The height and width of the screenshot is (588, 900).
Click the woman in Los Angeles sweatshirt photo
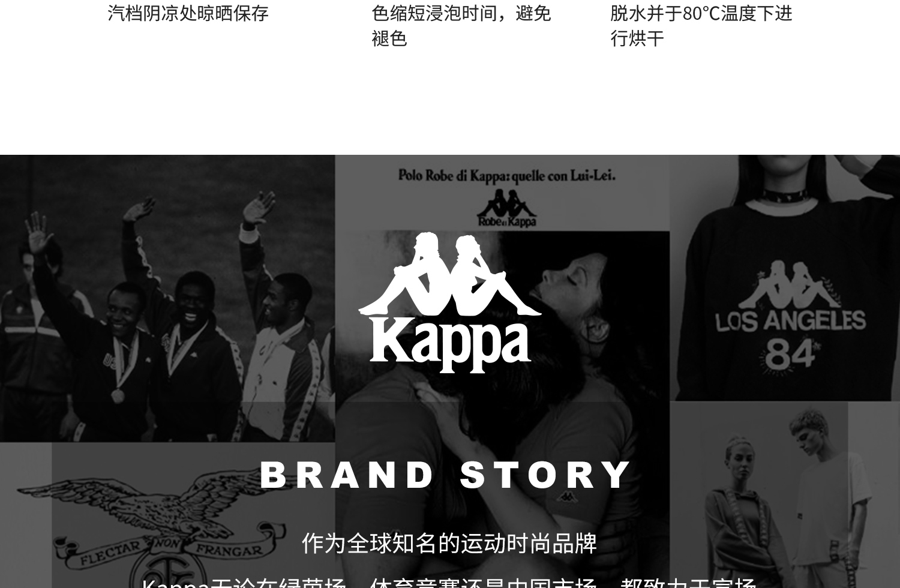(785, 278)
